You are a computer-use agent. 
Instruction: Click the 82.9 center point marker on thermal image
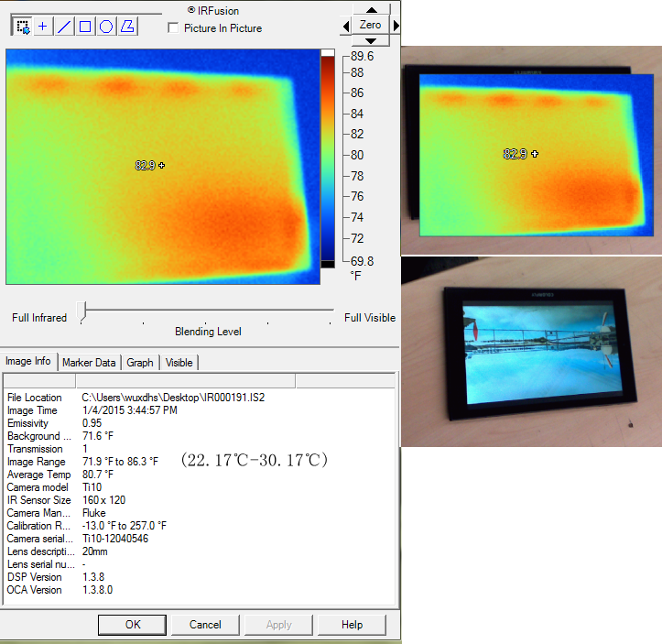[162, 166]
